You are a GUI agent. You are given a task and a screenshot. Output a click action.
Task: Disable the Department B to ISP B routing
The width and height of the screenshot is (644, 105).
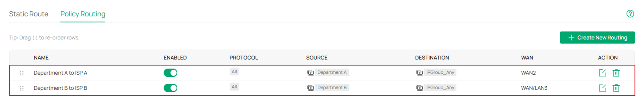click(x=170, y=88)
